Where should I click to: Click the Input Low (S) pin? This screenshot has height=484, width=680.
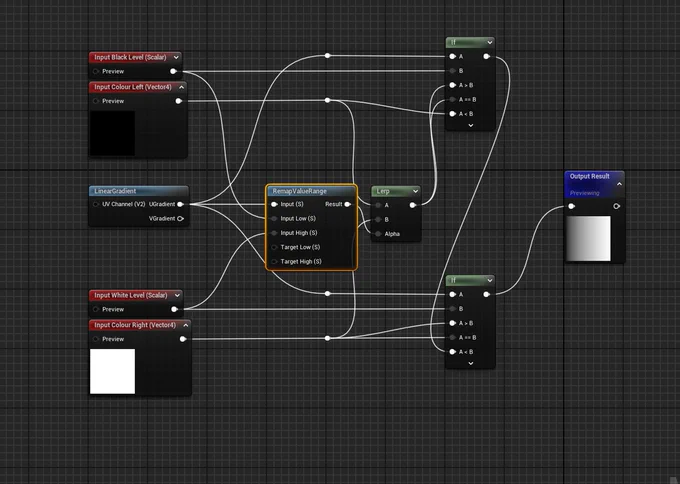pos(274,219)
